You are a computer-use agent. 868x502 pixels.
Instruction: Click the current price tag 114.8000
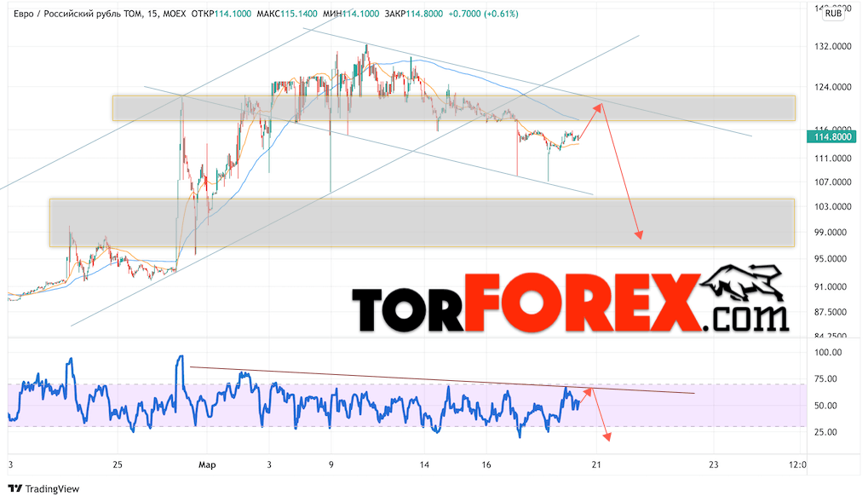click(x=832, y=137)
